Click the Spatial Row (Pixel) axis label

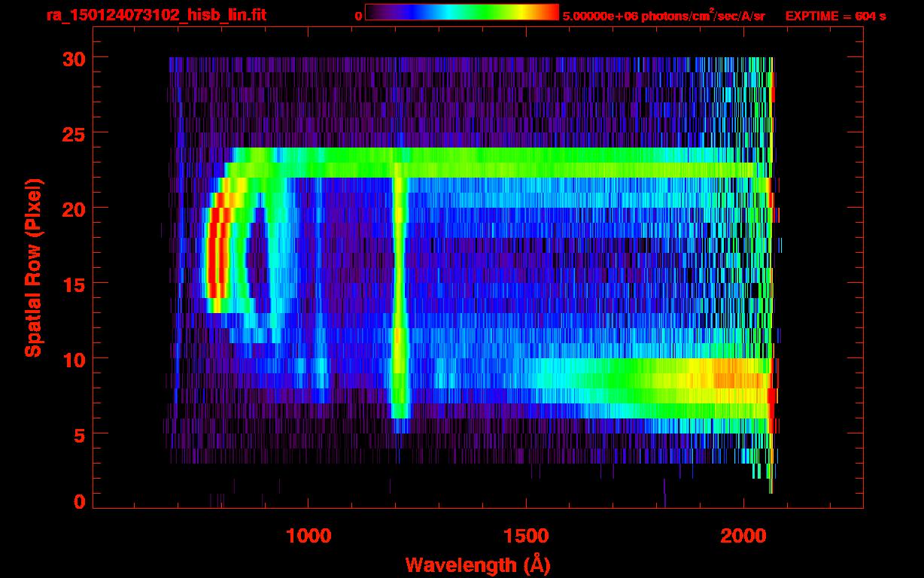[33, 267]
